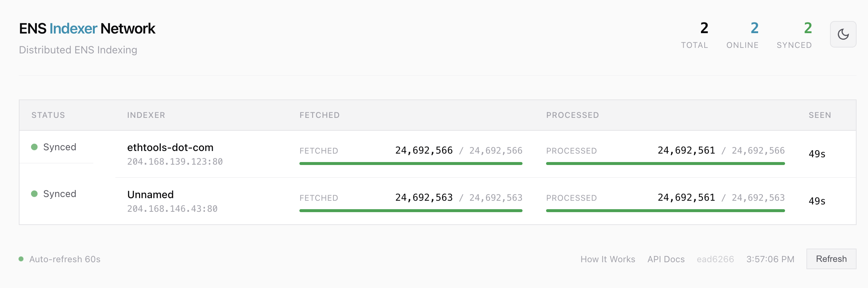Click the green status dot for ethtools-dot-com
This screenshot has height=288, width=868.
pyautogui.click(x=34, y=147)
